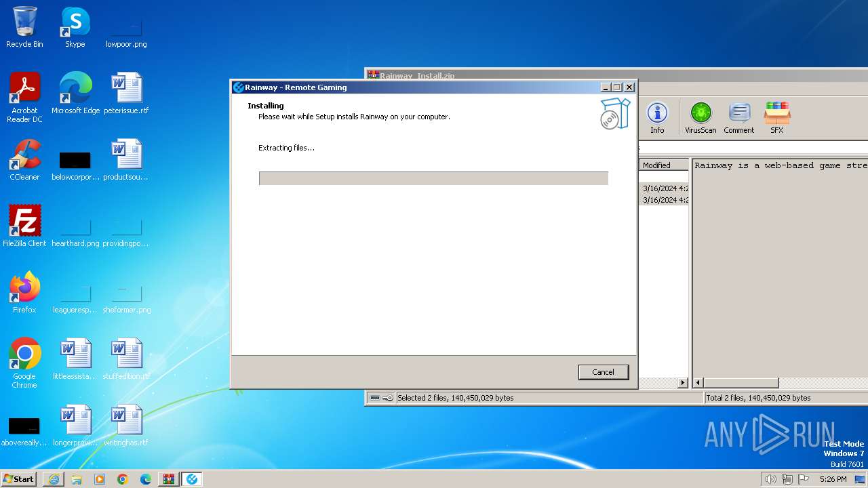
Task: Click first 3/16/2024 modified date row
Action: [665, 188]
